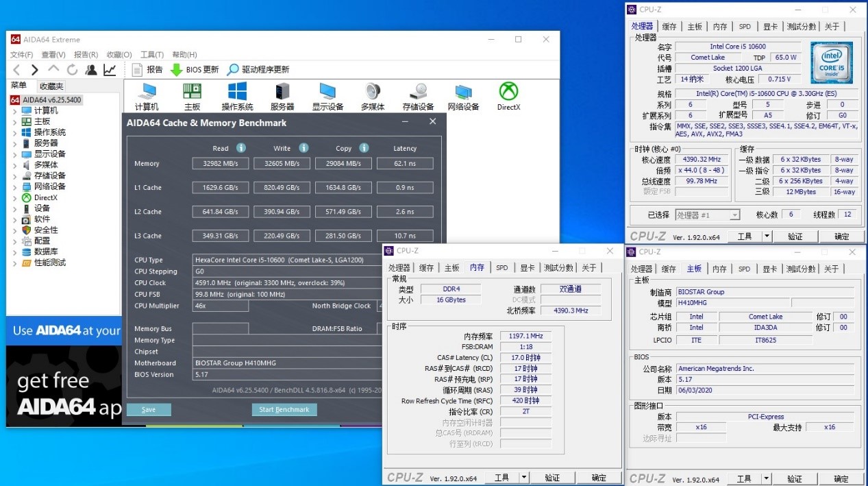Expand 操作系统 node in the sidebar tree
868x486 pixels.
(15, 133)
